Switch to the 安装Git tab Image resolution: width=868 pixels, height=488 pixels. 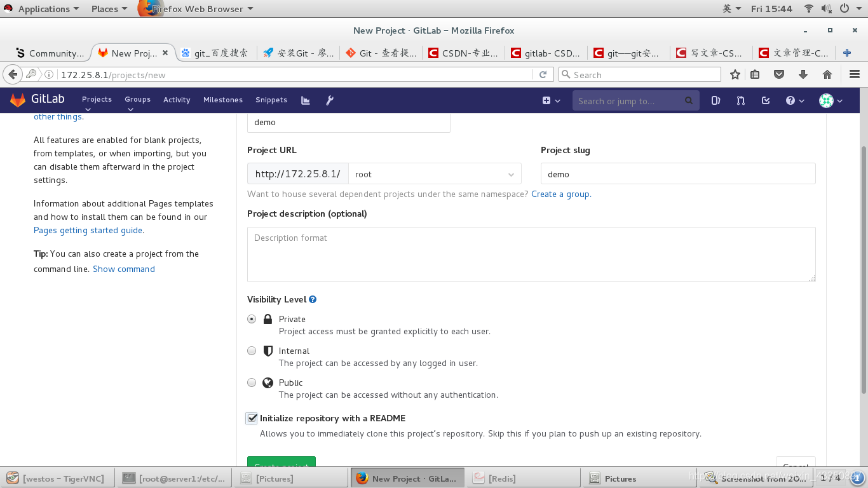[298, 53]
